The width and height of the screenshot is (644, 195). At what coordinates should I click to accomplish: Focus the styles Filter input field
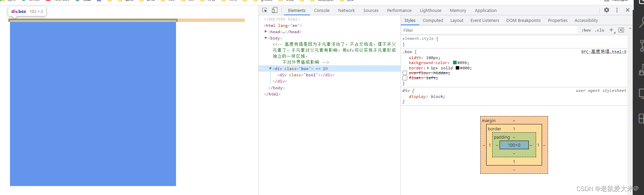click(490, 30)
